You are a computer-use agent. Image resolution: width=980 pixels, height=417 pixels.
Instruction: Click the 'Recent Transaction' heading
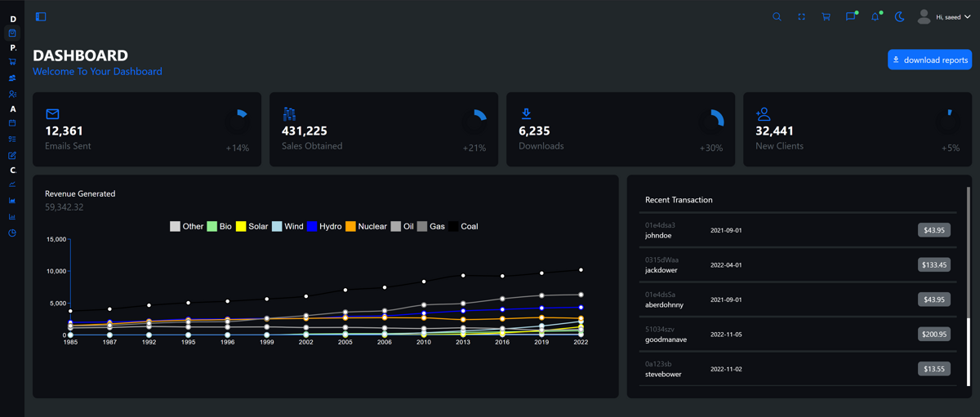pos(679,200)
